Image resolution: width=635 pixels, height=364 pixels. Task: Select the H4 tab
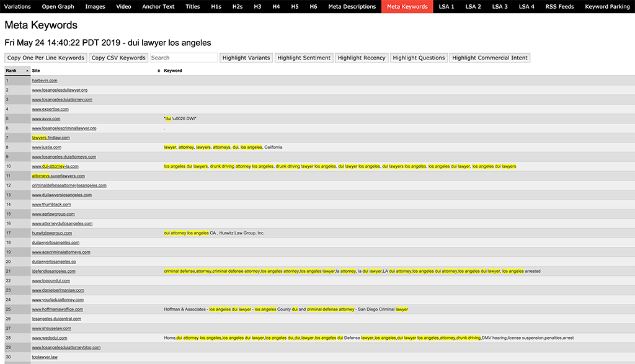(x=276, y=6)
